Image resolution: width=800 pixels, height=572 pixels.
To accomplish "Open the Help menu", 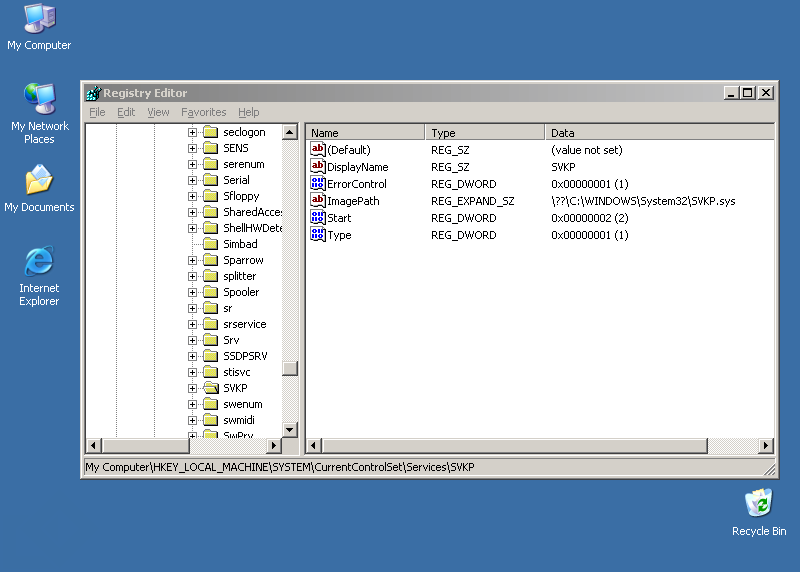I will pyautogui.click(x=248, y=112).
